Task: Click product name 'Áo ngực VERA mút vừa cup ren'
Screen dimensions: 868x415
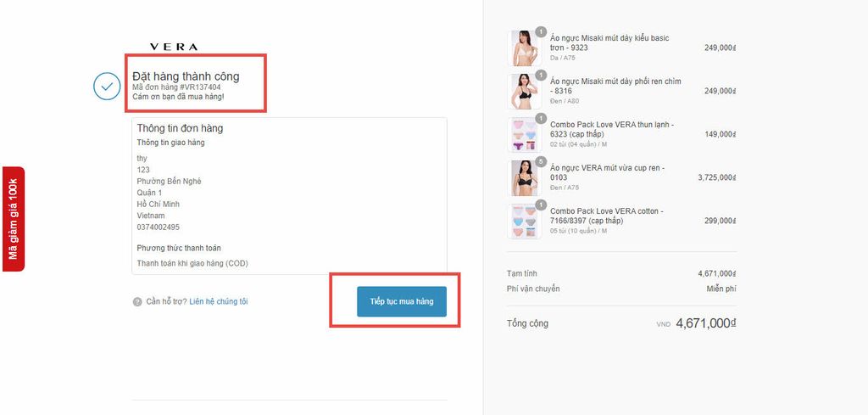Action: [608, 172]
